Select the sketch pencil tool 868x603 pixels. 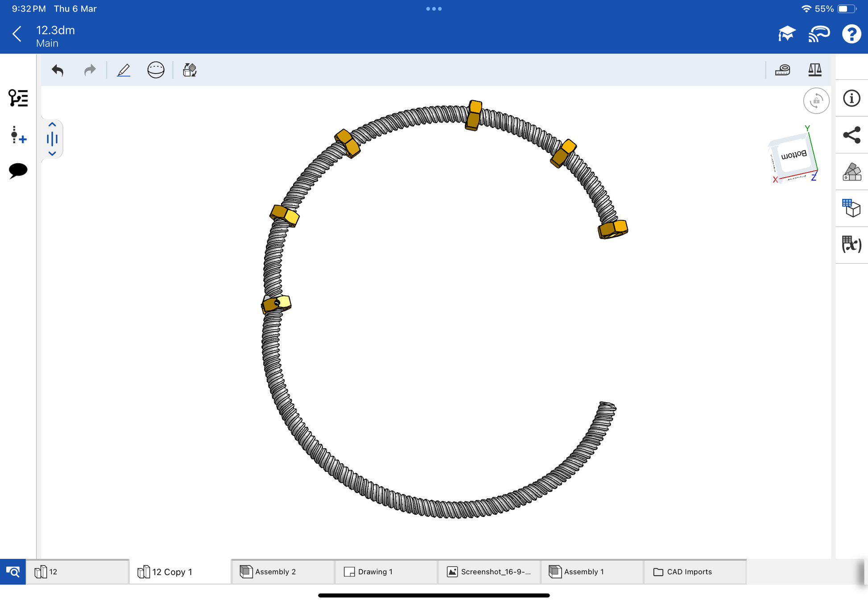pos(124,70)
